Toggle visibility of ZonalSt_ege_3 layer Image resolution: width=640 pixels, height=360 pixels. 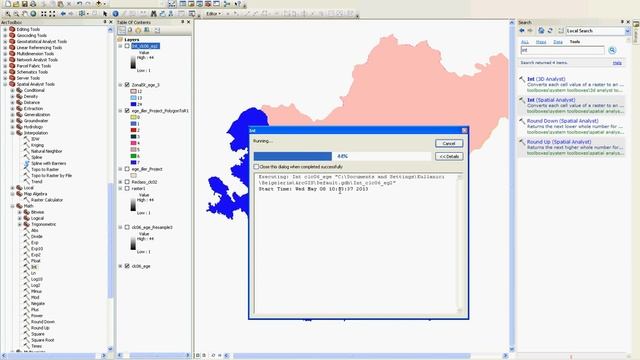127,85
